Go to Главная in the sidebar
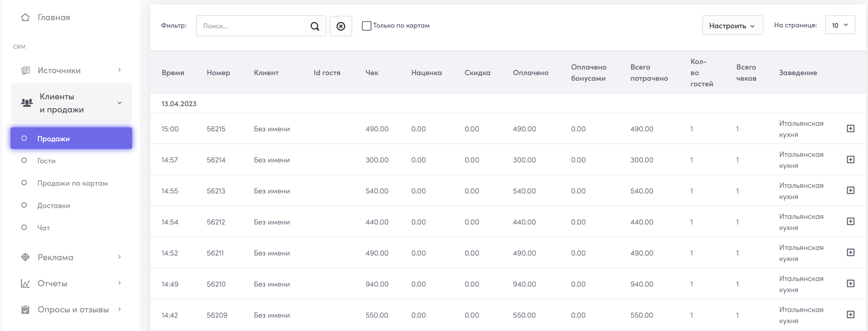 (53, 17)
